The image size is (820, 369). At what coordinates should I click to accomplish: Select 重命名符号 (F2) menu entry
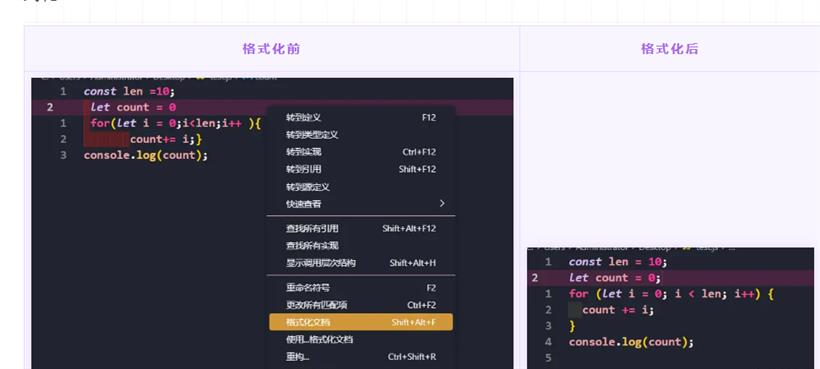pyautogui.click(x=361, y=287)
